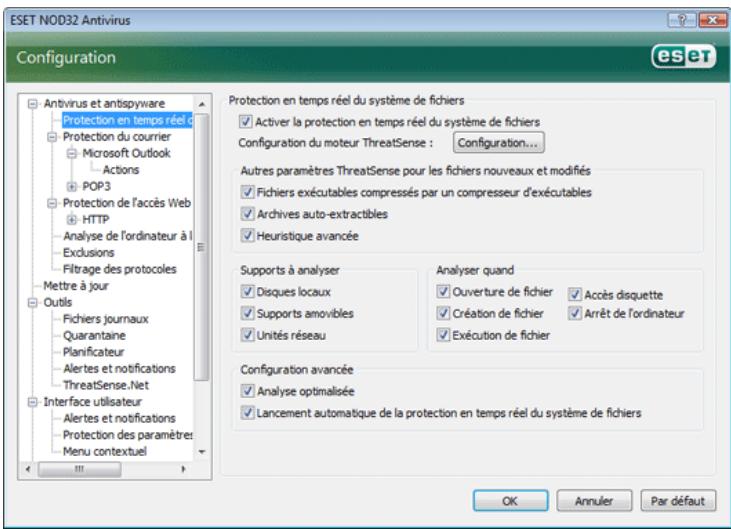Viewport: 731px width, 529px height.
Task: Expand the HTTP tree node
Action: point(71,220)
